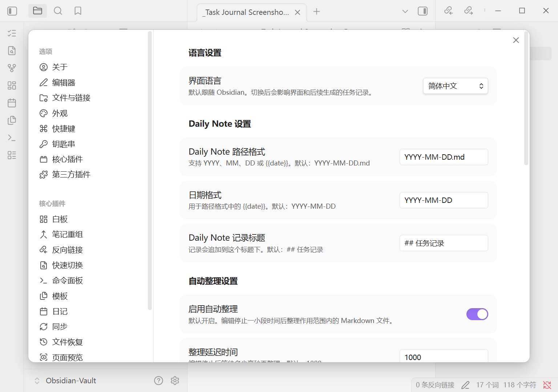558x392 pixels.
Task: Open the quick switcher file-search ribbon icon
Action: [12, 50]
